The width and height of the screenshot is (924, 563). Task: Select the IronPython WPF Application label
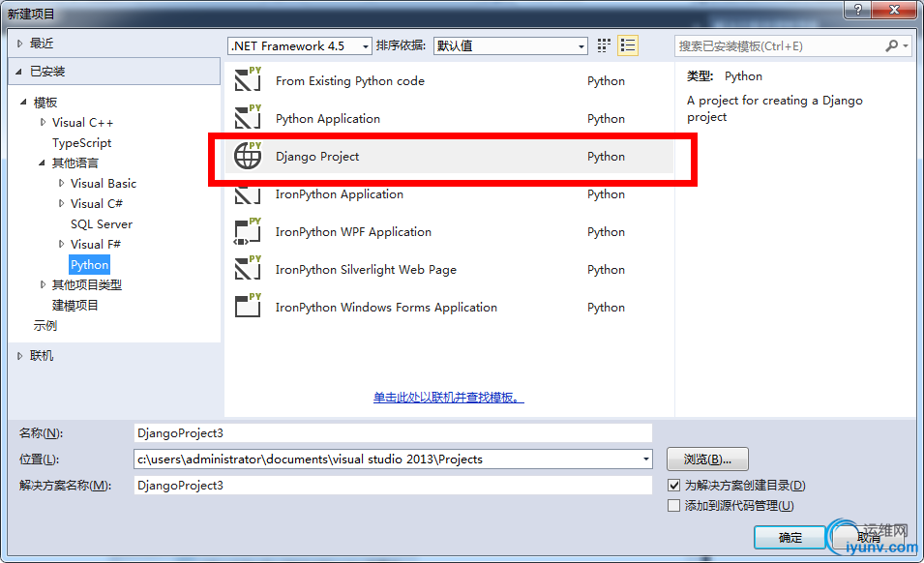[353, 231]
